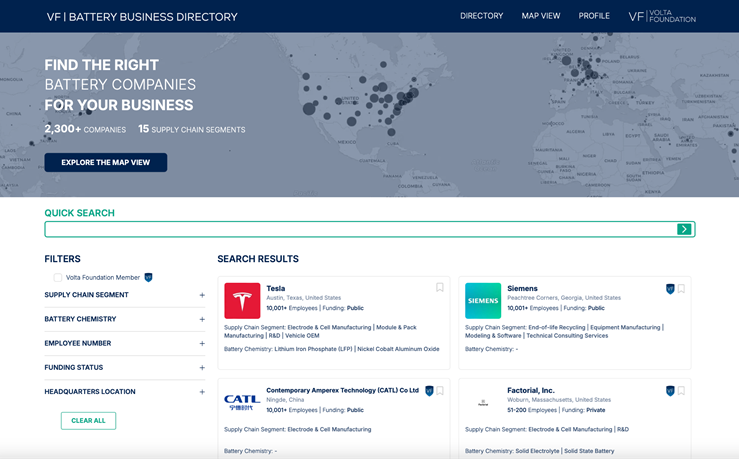
Task: Open the Factorial, Inc. name link
Action: pyautogui.click(x=531, y=390)
